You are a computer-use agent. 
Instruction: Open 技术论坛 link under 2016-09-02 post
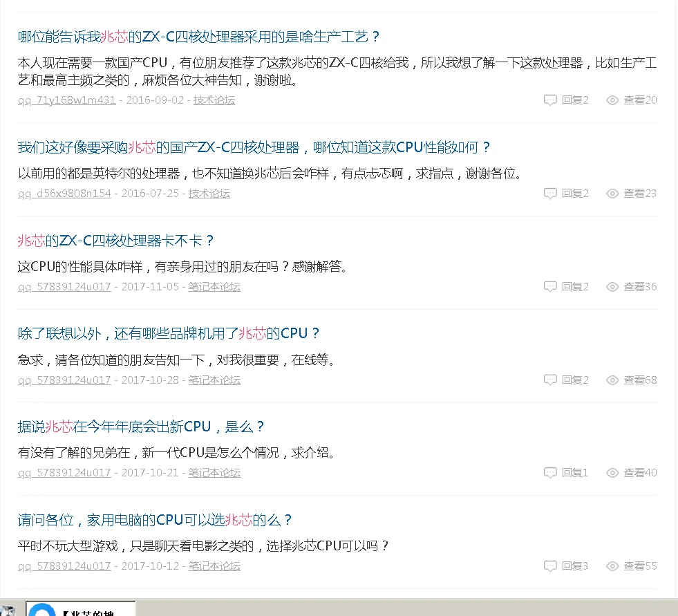(x=214, y=100)
